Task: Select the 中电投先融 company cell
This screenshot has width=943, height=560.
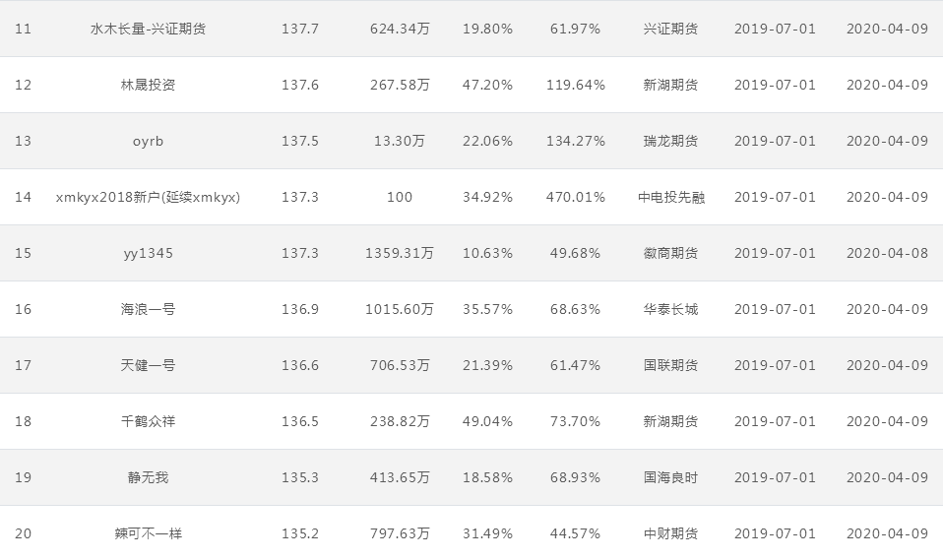Action: [x=671, y=197]
